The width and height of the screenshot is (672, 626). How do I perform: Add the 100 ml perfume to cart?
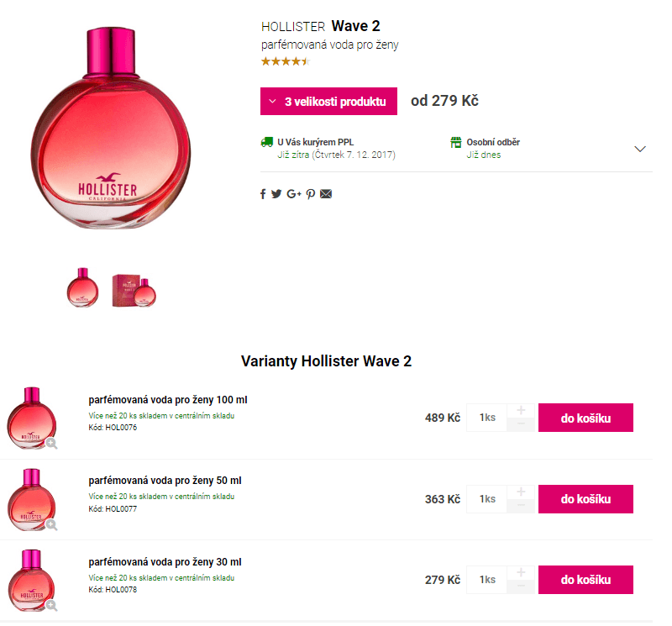pyautogui.click(x=585, y=418)
